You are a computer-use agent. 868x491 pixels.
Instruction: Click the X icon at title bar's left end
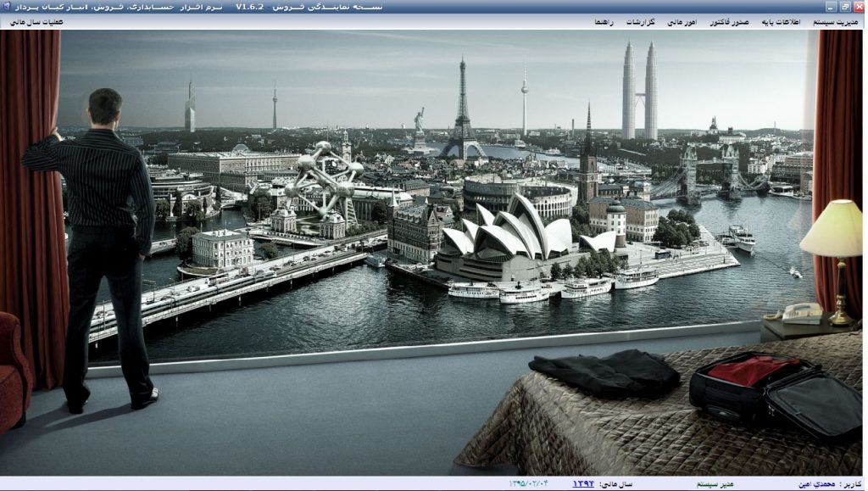point(8,6)
